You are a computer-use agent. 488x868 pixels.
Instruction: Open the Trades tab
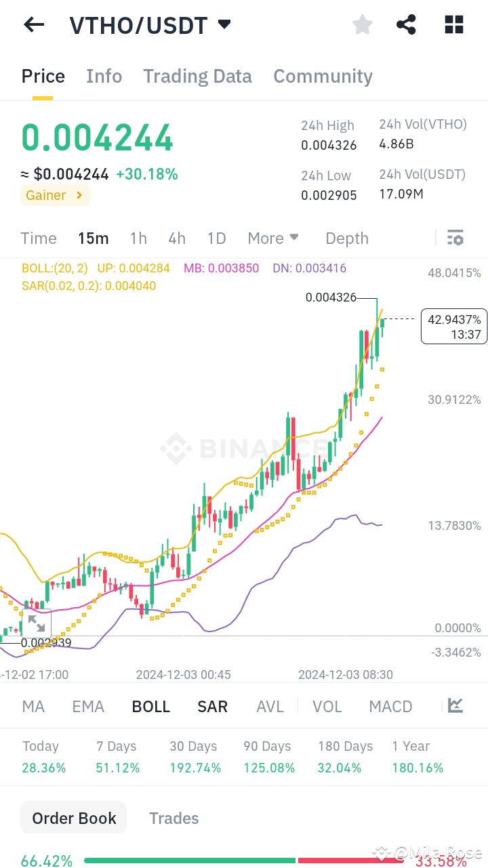click(x=174, y=818)
